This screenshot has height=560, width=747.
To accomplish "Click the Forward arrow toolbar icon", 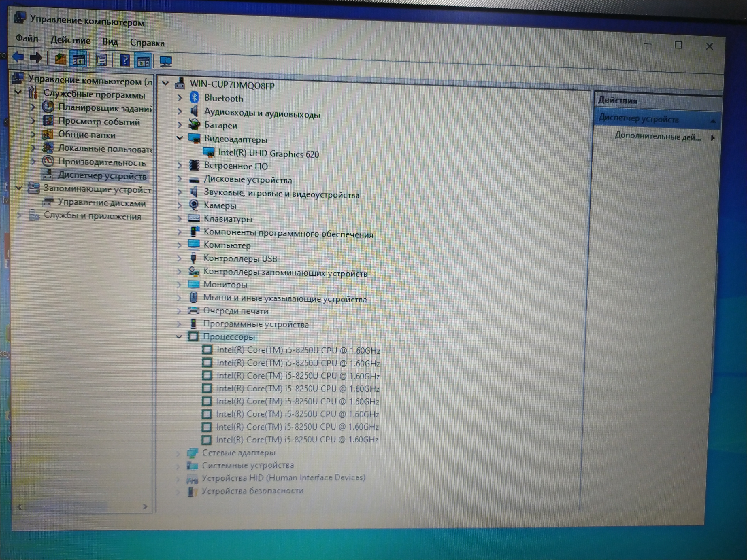I will tap(36, 58).
